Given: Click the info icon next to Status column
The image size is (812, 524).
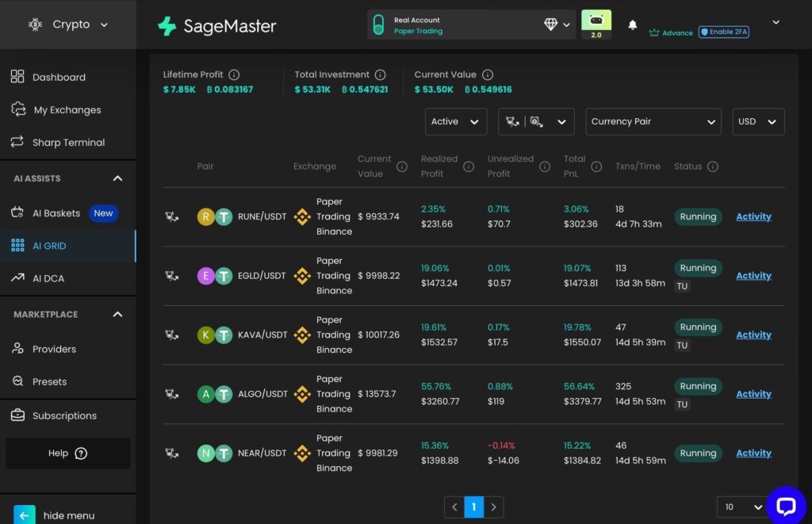Looking at the screenshot, I should click(x=713, y=166).
